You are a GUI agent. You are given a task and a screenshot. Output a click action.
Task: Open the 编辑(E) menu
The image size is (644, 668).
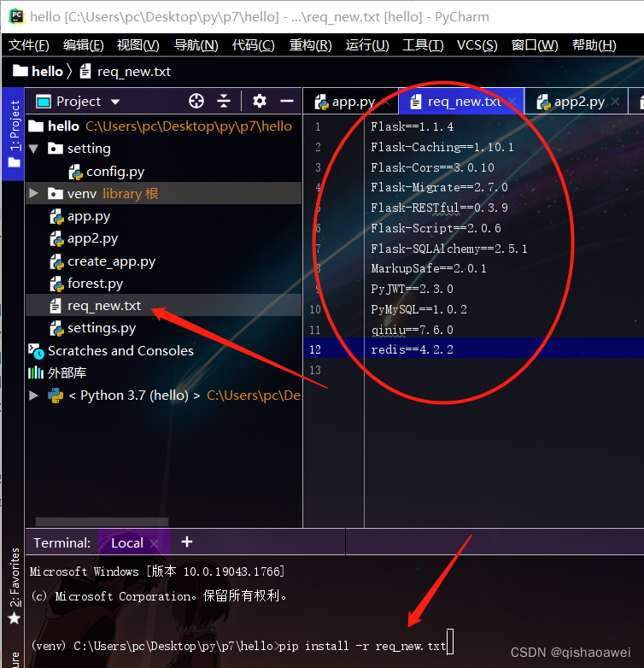[x=84, y=45]
